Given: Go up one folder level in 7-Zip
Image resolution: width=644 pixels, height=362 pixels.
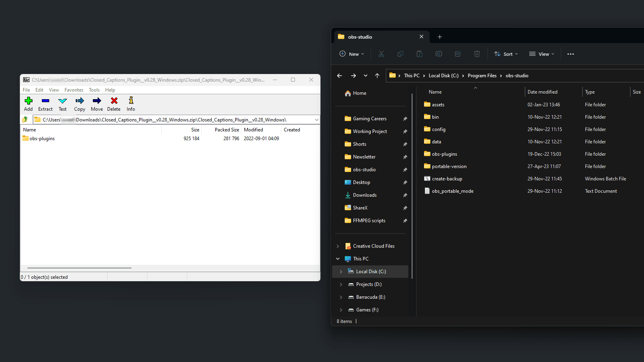Looking at the screenshot, I should 25,119.
